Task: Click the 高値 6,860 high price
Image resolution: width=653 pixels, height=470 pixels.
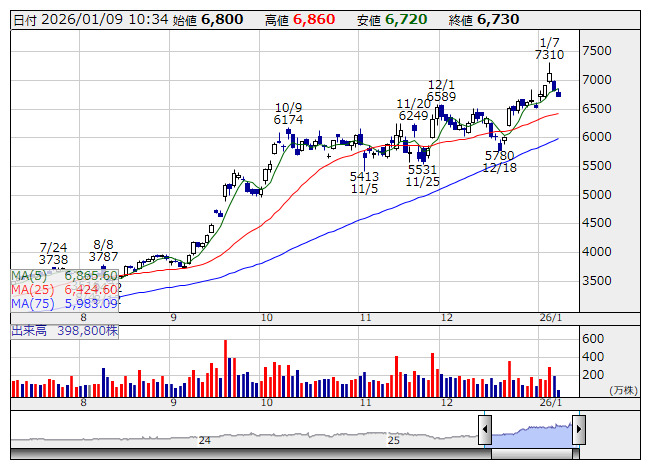Action: click(x=300, y=20)
